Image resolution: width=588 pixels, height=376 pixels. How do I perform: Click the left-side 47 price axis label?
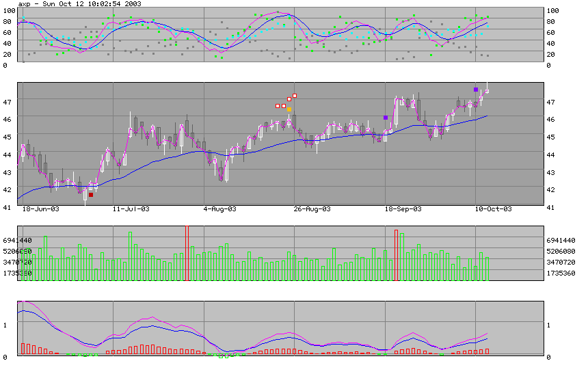[x=8, y=101]
